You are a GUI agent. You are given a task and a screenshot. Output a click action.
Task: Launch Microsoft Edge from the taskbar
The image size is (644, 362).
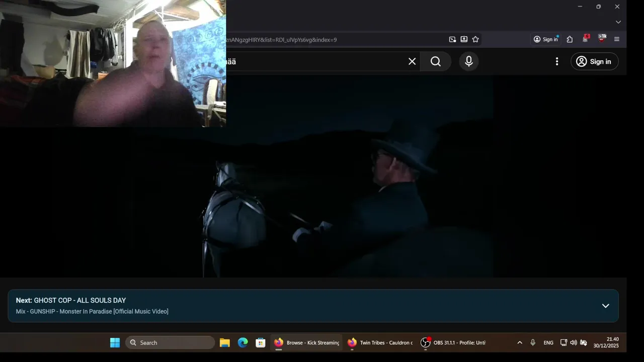coord(243,342)
